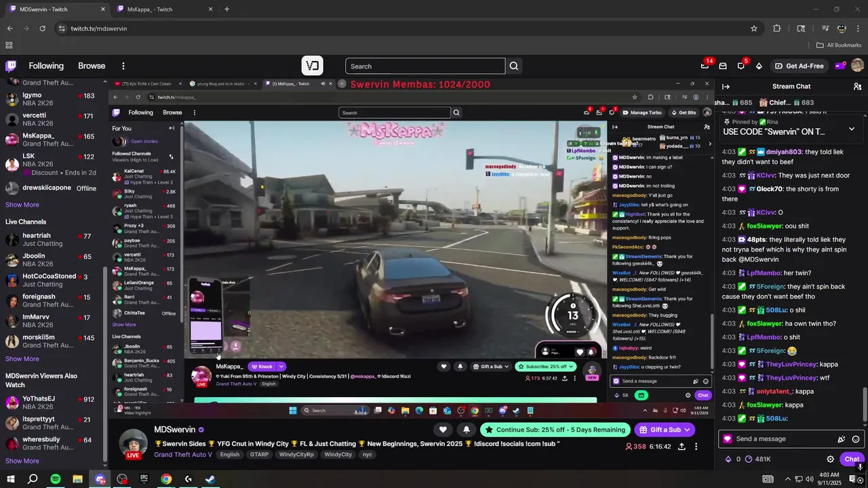Click the search magnifier button
Image resolution: width=868 pixels, height=488 pixels.
514,66
